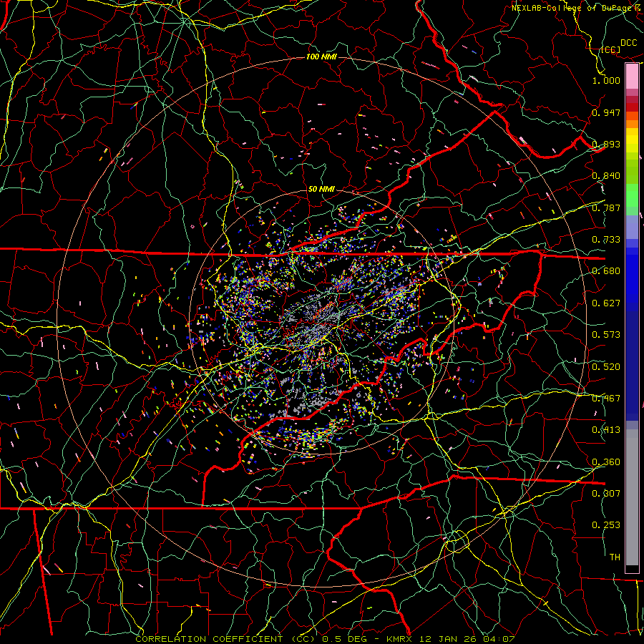The image size is (644, 644).
Task: Select the 0.307 scale value
Action: coord(606,494)
